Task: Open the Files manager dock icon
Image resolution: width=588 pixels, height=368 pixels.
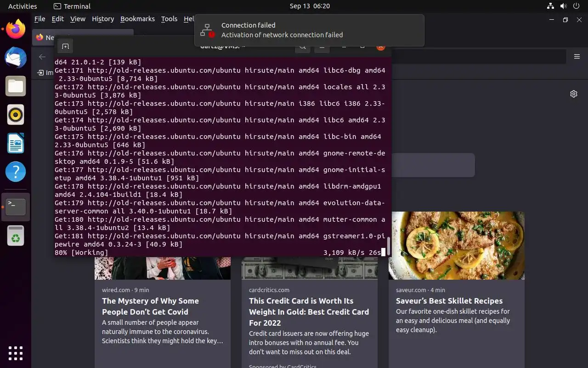Action: click(x=16, y=86)
